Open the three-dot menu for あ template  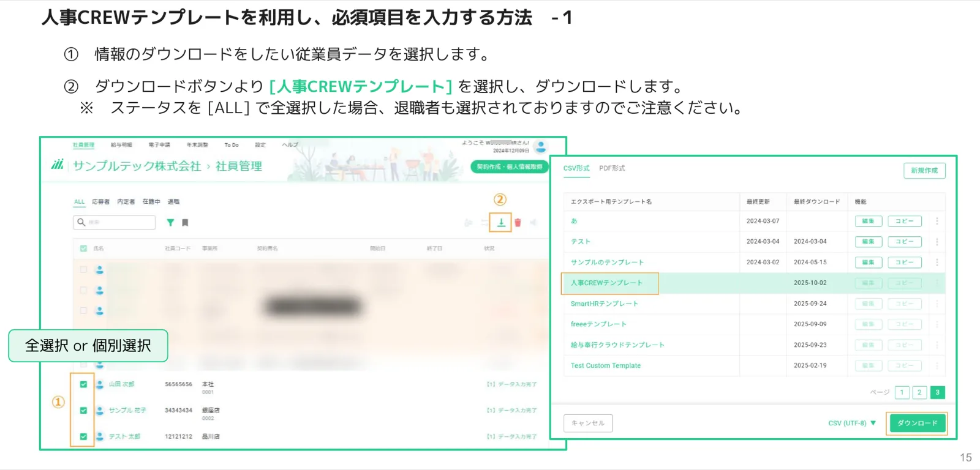click(x=937, y=221)
